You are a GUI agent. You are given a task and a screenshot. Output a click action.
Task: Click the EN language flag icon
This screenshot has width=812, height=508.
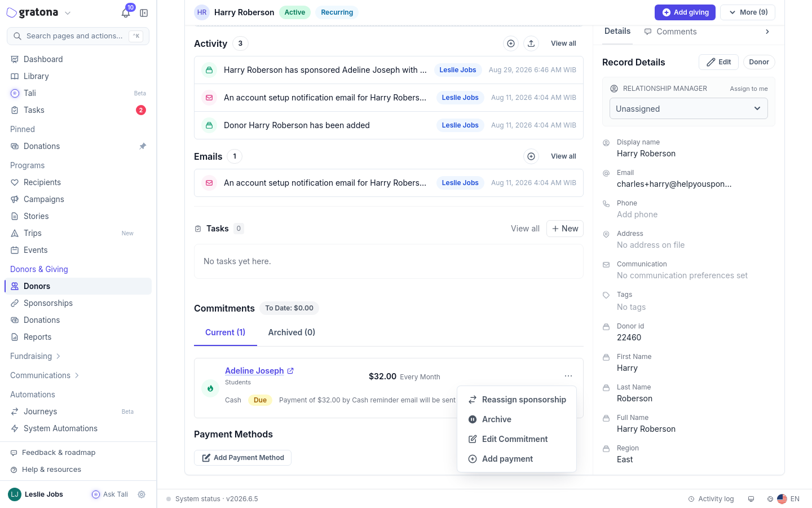click(x=782, y=499)
